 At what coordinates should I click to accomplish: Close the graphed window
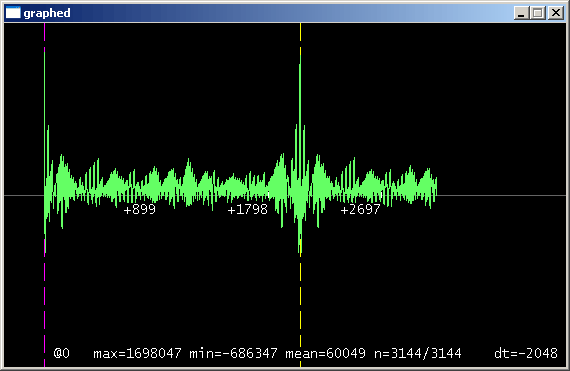[x=556, y=13]
